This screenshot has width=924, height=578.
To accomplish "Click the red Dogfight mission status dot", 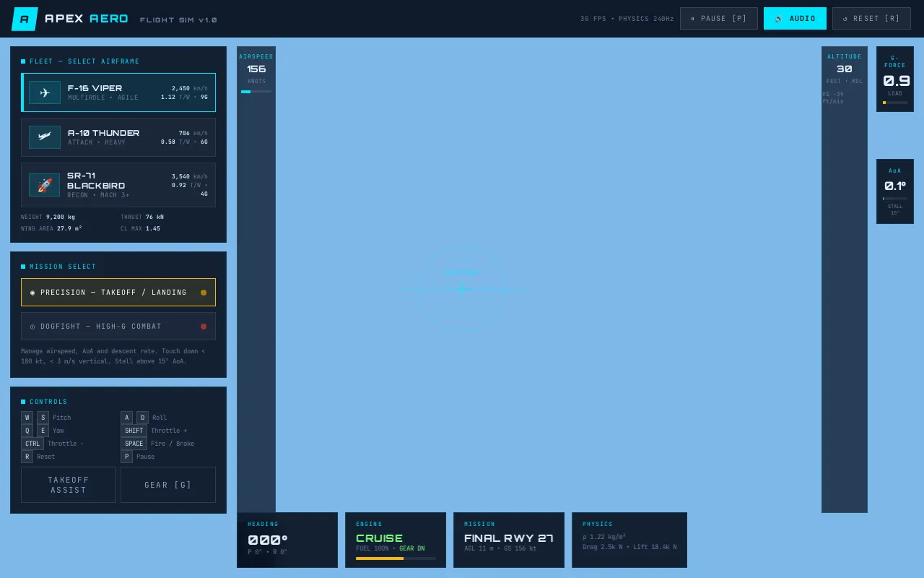I will click(x=204, y=327).
